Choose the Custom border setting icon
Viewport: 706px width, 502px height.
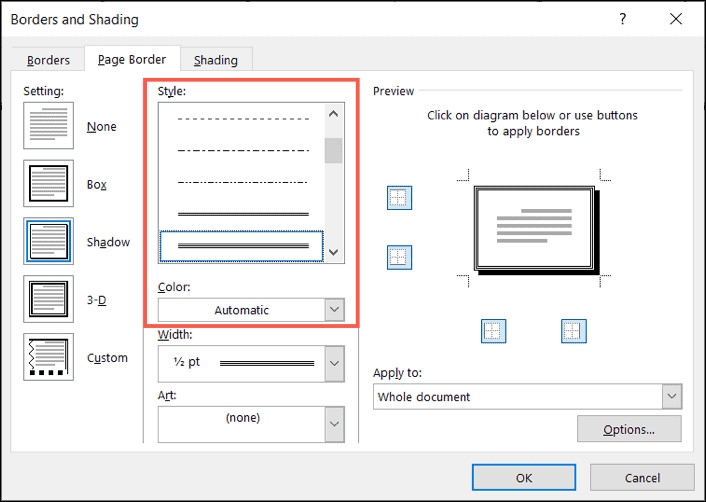click(48, 357)
